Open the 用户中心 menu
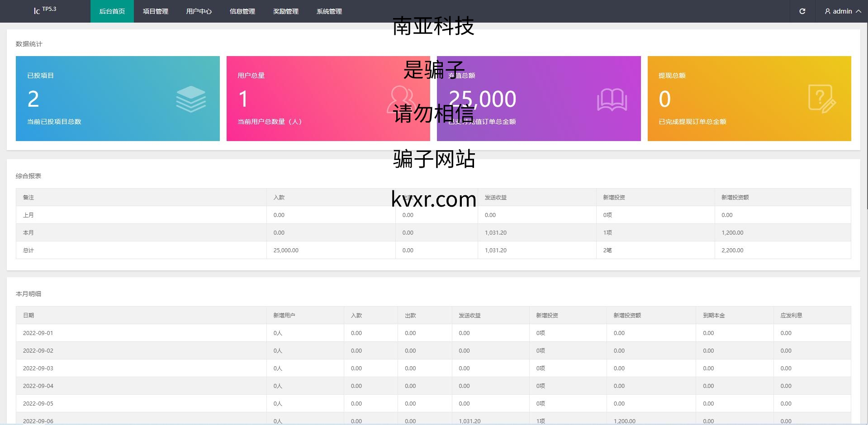Image resolution: width=868 pixels, height=425 pixels. tap(199, 11)
